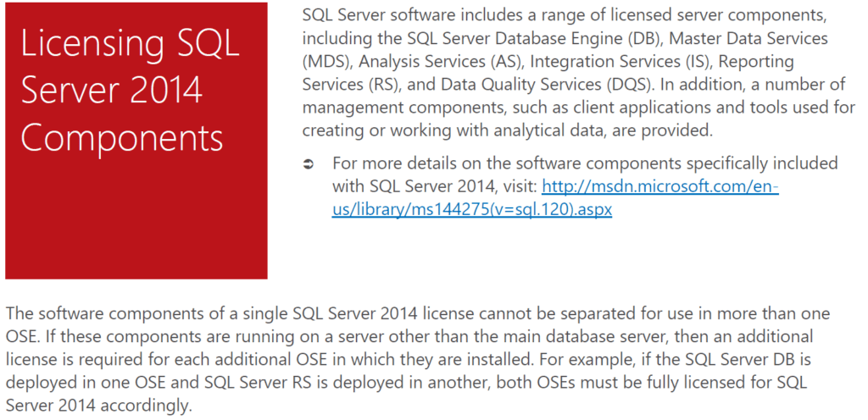The height and width of the screenshot is (420, 868).
Task: Click the "Master Data Services" phrase
Action: point(732,39)
